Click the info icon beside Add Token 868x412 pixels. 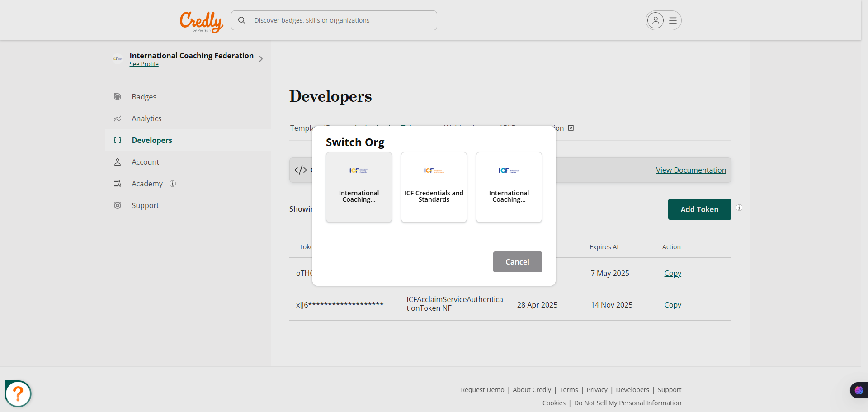[739, 208]
